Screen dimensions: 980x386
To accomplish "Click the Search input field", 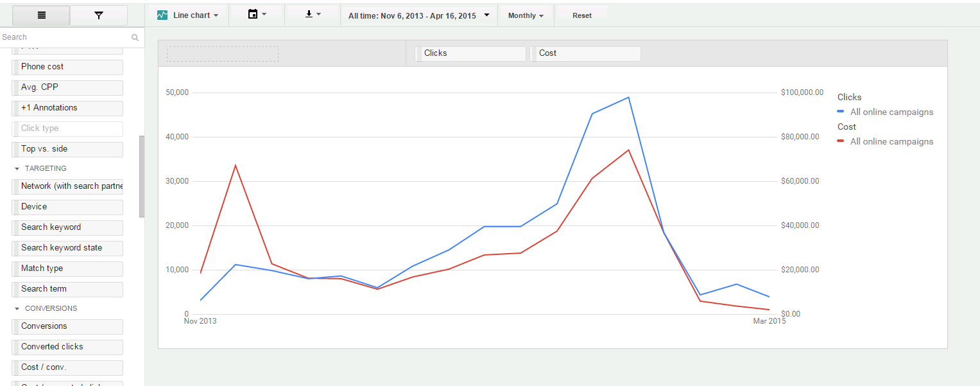I will tap(64, 37).
